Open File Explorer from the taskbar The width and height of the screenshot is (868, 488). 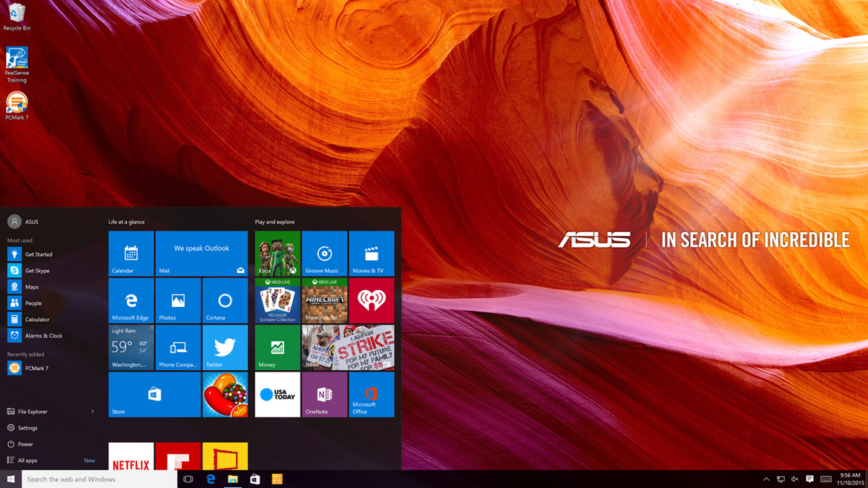(232, 479)
